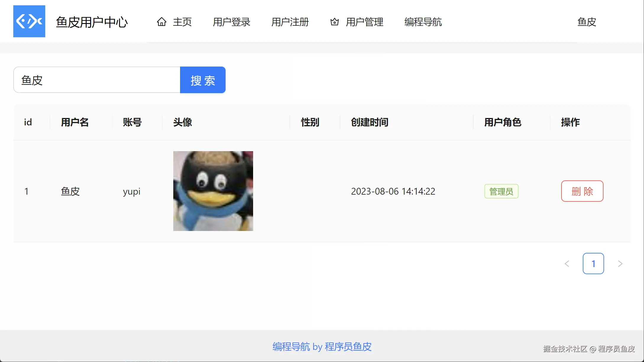644x362 pixels.
Task: Click the crown icon beside 用户管理
Action: [334, 22]
